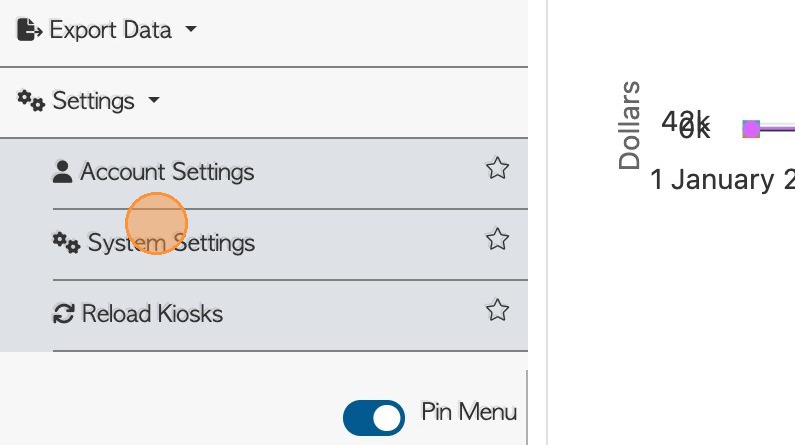The image size is (795, 445).
Task: Click the Reload Kiosks refresh icon
Action: [x=63, y=314]
